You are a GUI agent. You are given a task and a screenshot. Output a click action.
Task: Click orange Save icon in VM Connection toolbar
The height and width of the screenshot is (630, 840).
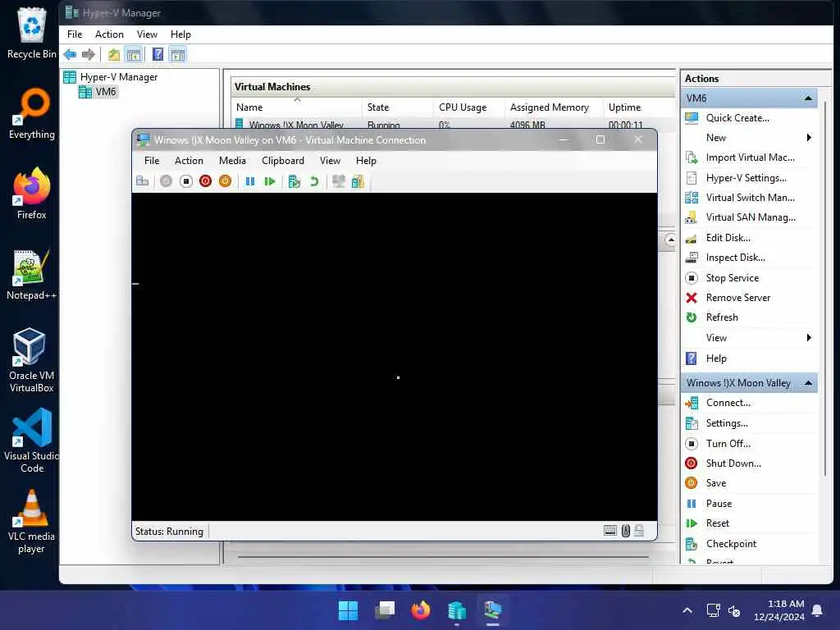click(x=225, y=181)
